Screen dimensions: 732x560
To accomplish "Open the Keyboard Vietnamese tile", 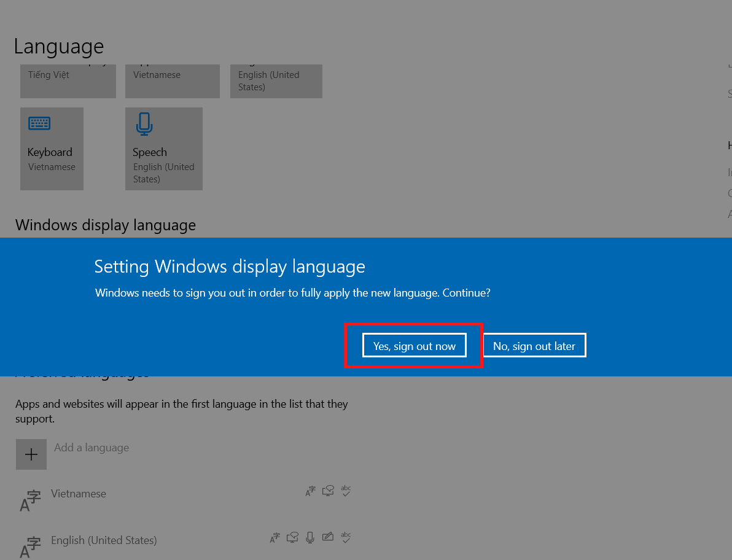I will click(52, 149).
